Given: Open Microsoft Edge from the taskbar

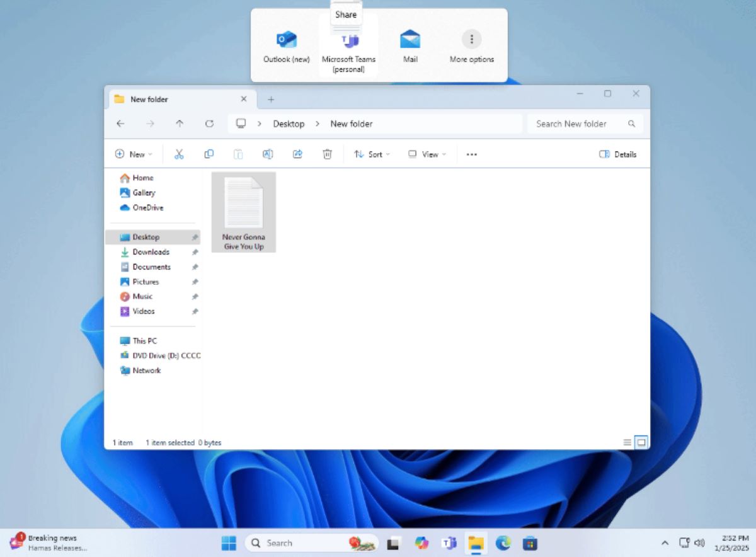Looking at the screenshot, I should [503, 543].
